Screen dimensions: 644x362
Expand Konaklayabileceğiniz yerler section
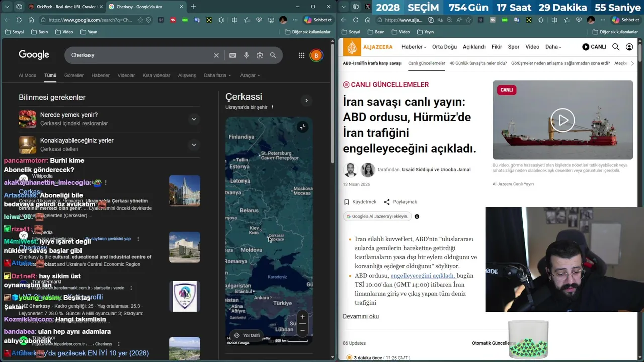(194, 145)
